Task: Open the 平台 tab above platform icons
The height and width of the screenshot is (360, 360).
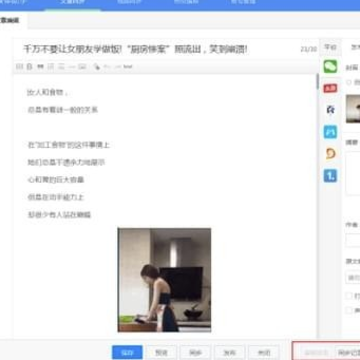Action: click(330, 48)
